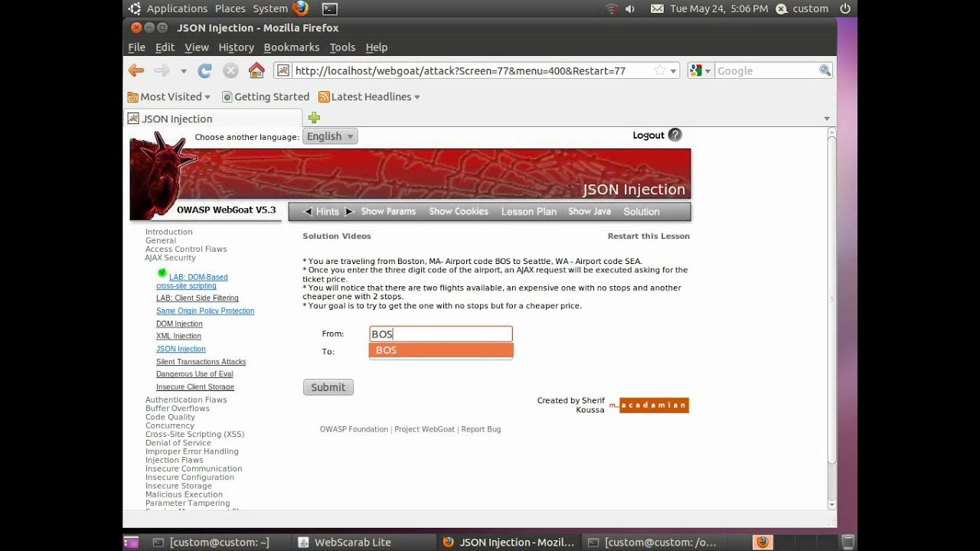Go back with the Firefox back arrow
Screen dimensions: 980x551
[136, 70]
